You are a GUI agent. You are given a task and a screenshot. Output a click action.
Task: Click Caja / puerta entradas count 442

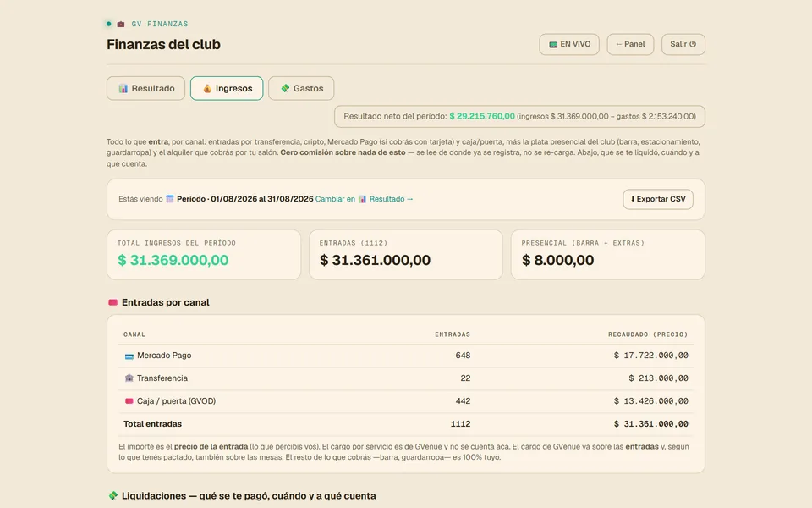(x=463, y=401)
